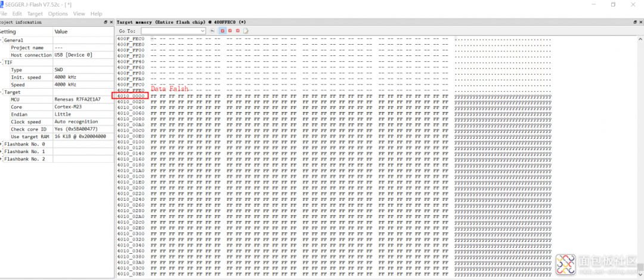
Task: Collapse the TIF settings group
Action: 2,63
